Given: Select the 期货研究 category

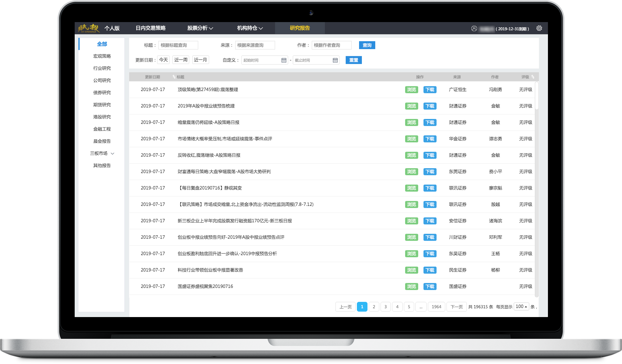Looking at the screenshot, I should (102, 105).
